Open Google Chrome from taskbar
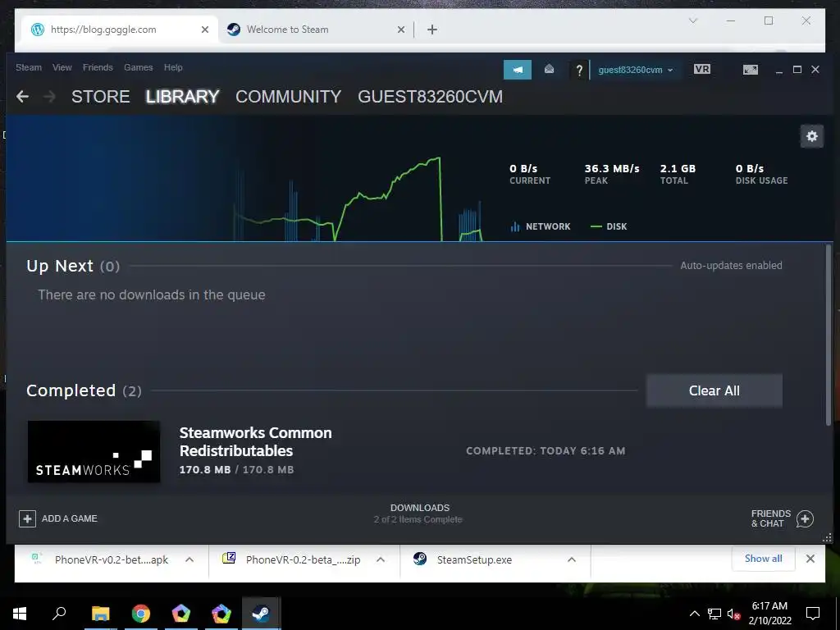 [141, 614]
